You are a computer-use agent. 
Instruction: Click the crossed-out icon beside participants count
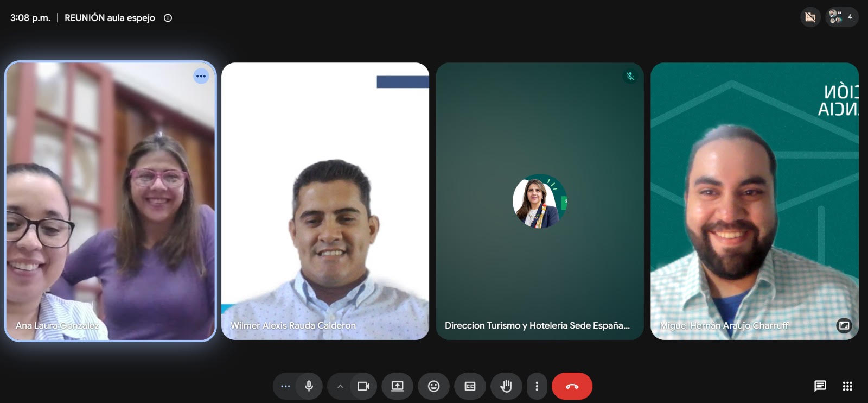tap(810, 17)
